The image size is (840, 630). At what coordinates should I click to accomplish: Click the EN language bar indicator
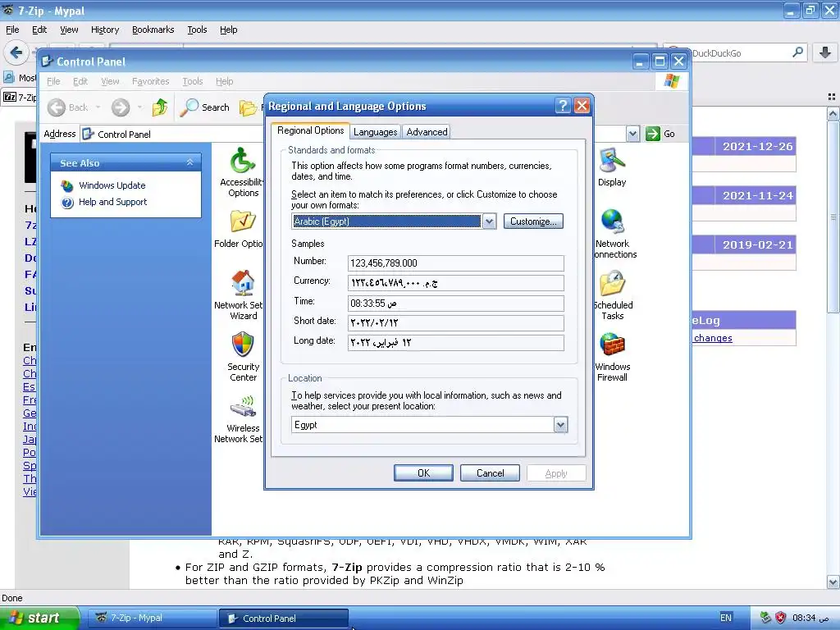726,618
